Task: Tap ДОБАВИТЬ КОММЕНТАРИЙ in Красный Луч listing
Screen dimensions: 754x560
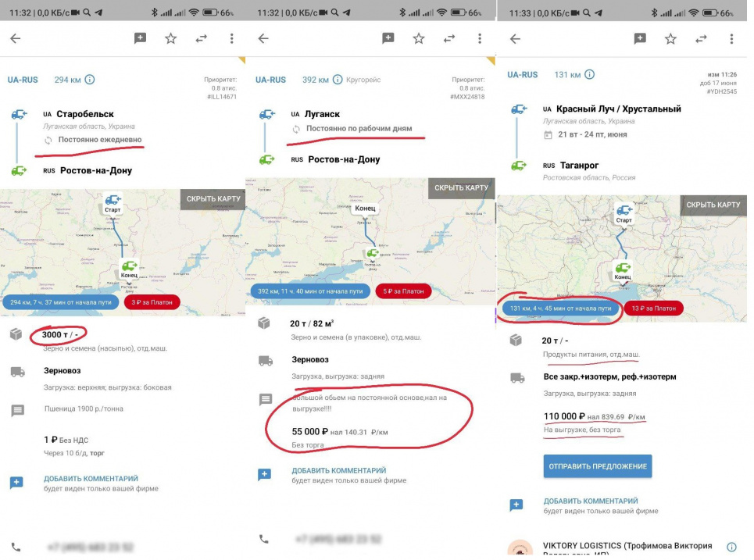Action: [591, 501]
